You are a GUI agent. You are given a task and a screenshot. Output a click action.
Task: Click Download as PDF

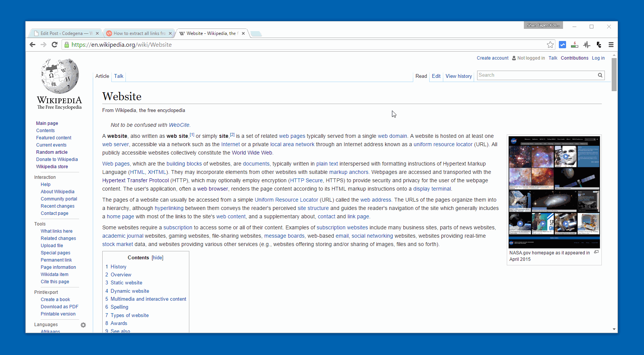(x=60, y=307)
